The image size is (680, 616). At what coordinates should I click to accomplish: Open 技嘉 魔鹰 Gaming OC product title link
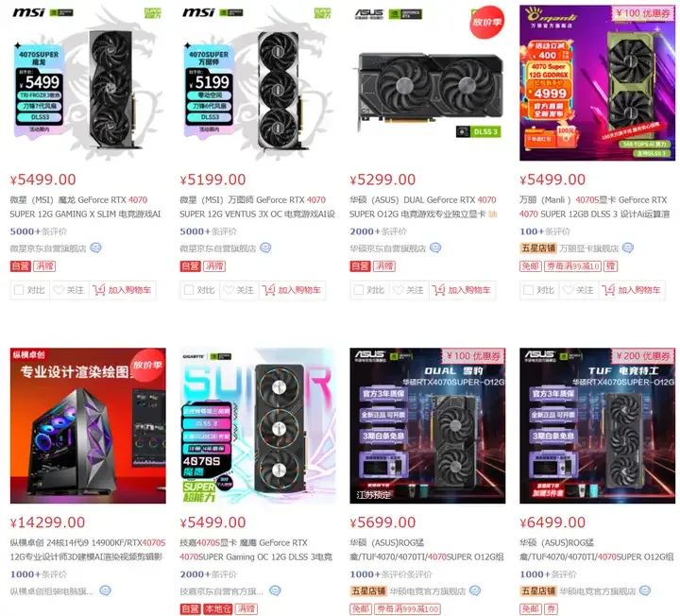256,550
